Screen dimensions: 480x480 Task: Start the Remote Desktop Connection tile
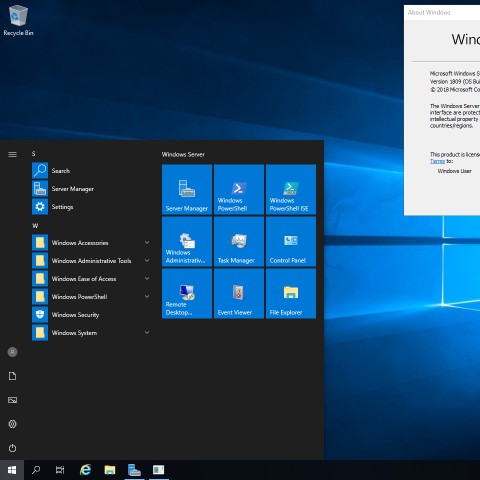(187, 293)
